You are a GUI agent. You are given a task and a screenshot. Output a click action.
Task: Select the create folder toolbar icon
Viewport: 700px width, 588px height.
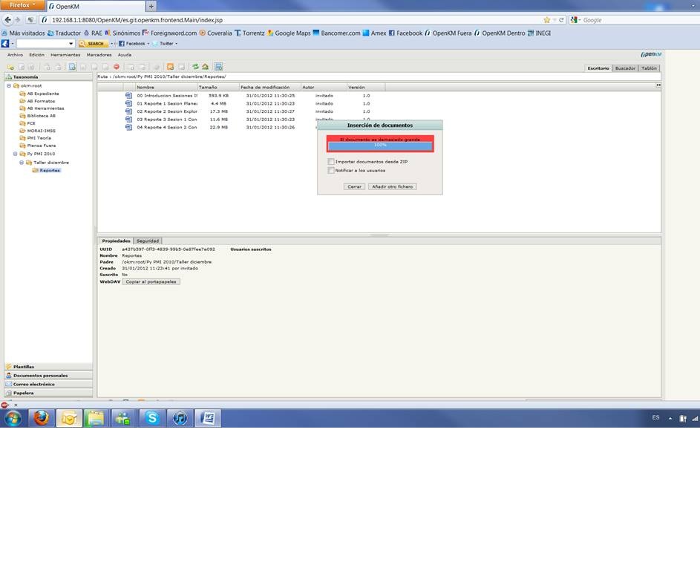[x=10, y=68]
